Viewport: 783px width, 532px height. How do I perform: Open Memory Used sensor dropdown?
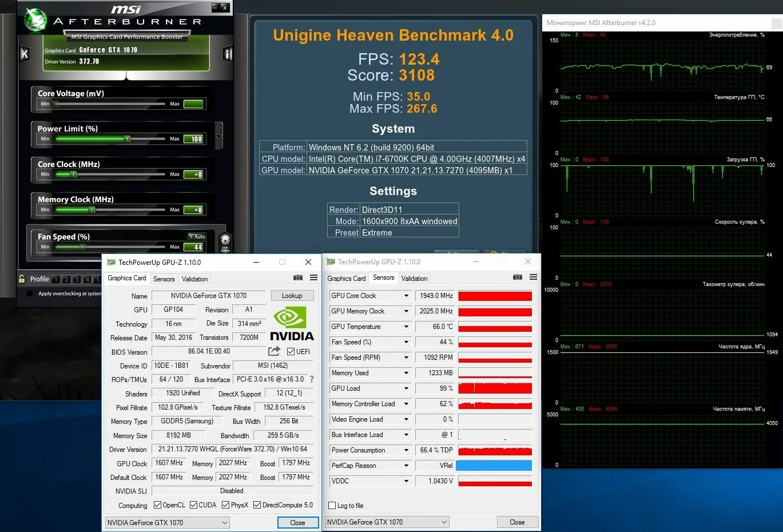[x=406, y=373]
